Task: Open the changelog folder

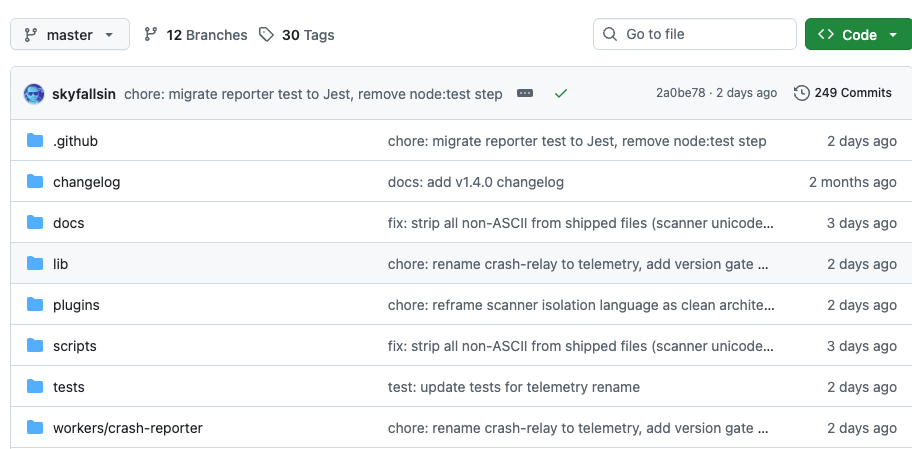Action: 87,182
